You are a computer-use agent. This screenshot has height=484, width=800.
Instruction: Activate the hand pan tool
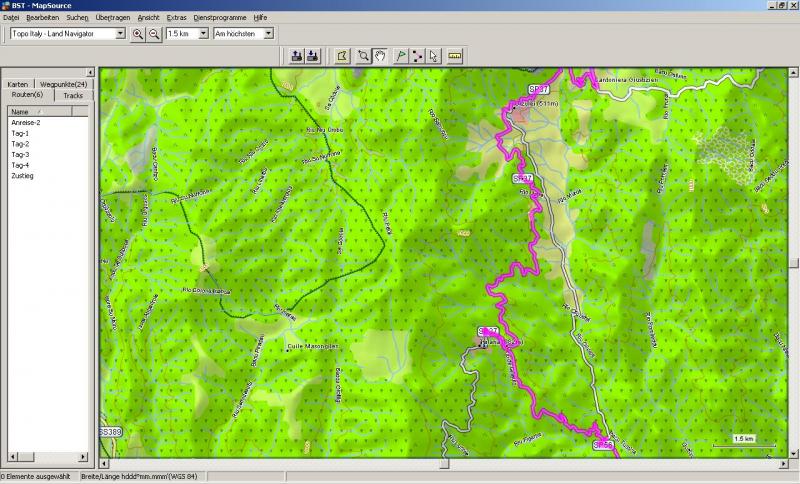pyautogui.click(x=380, y=55)
